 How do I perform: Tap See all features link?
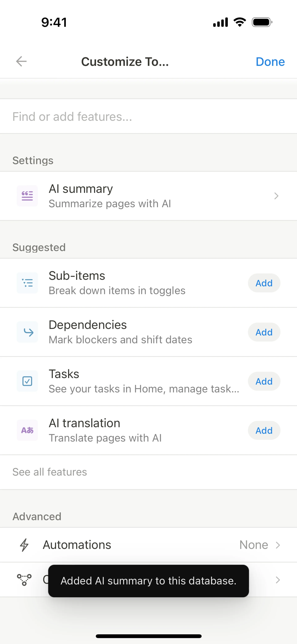50,472
